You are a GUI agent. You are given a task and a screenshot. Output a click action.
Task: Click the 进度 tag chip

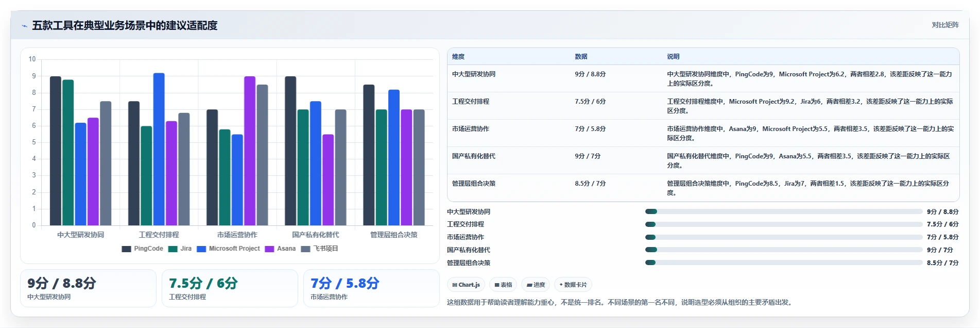coord(536,285)
